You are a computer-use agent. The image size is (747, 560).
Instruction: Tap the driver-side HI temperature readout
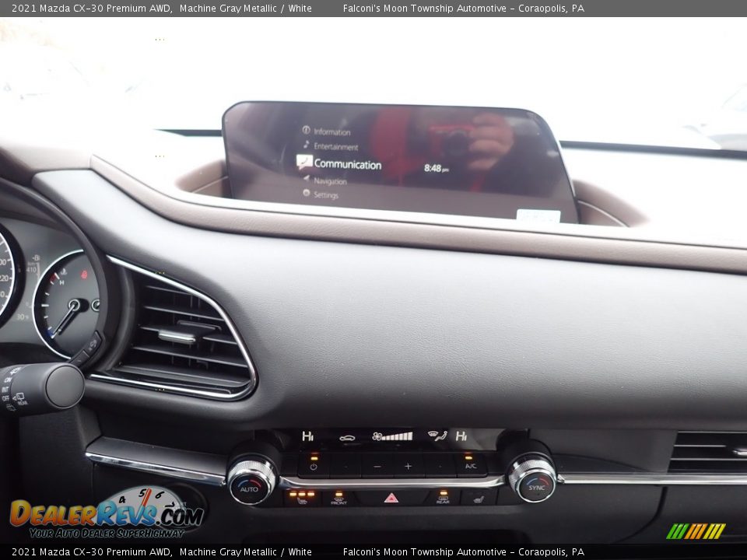point(308,436)
